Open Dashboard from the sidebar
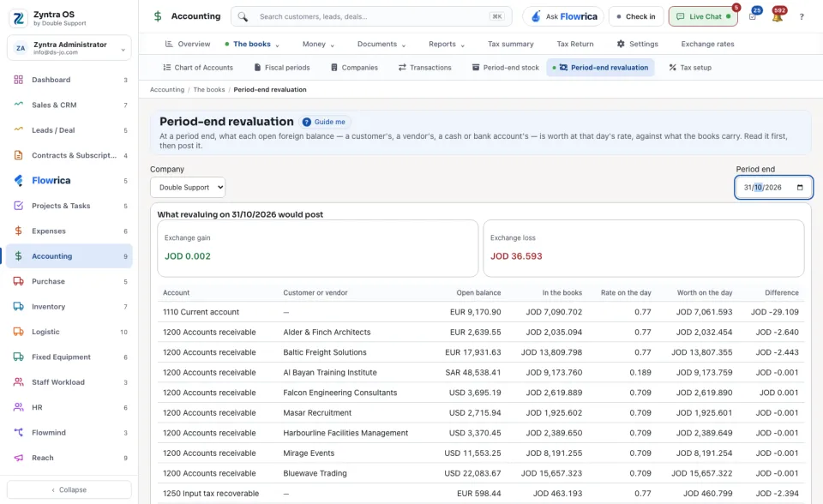 pos(69,80)
